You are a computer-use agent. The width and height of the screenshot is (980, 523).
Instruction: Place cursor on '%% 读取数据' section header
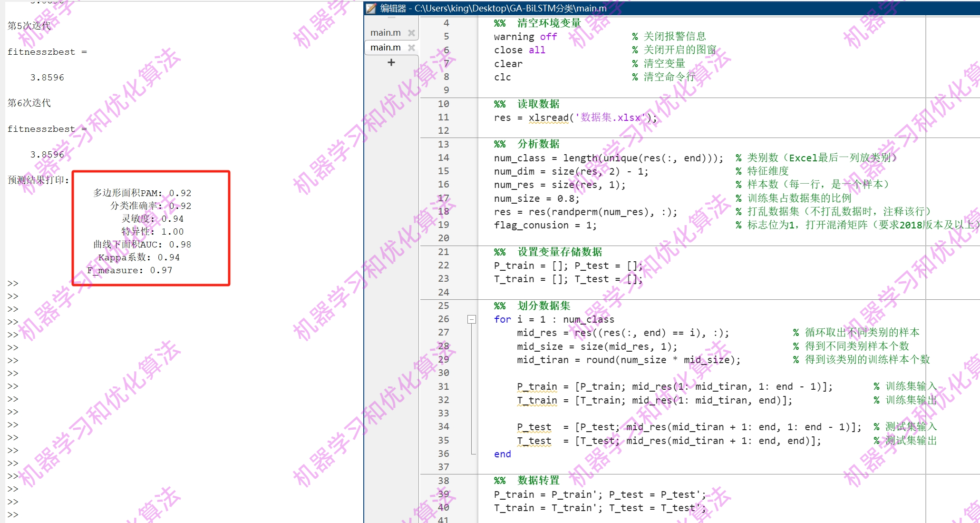[538, 104]
